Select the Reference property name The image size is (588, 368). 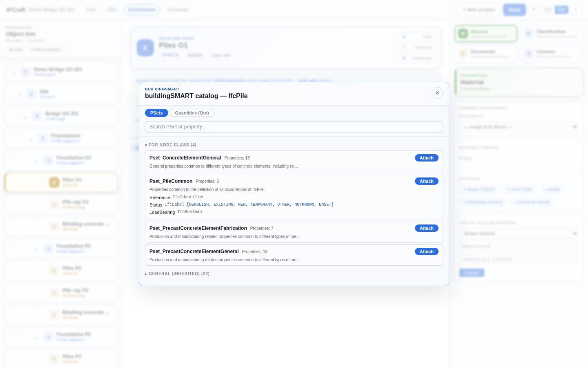[160, 197]
